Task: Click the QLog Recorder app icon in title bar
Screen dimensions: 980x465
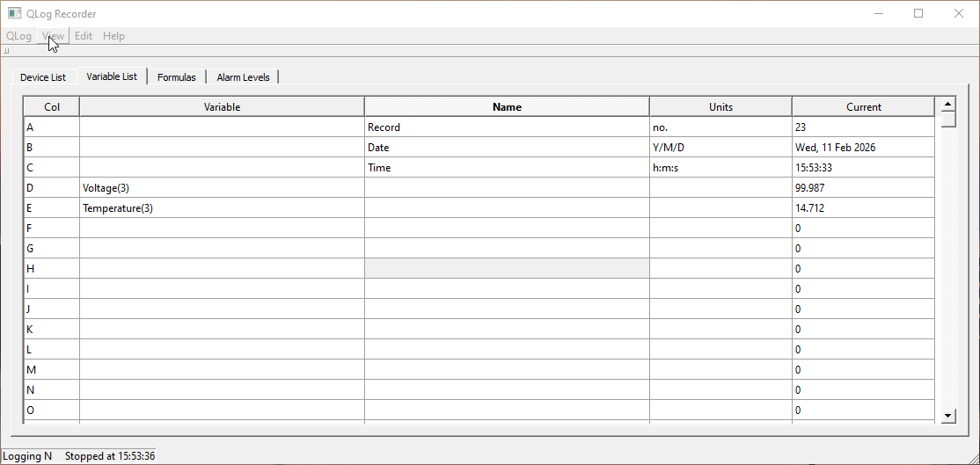Action: (14, 14)
